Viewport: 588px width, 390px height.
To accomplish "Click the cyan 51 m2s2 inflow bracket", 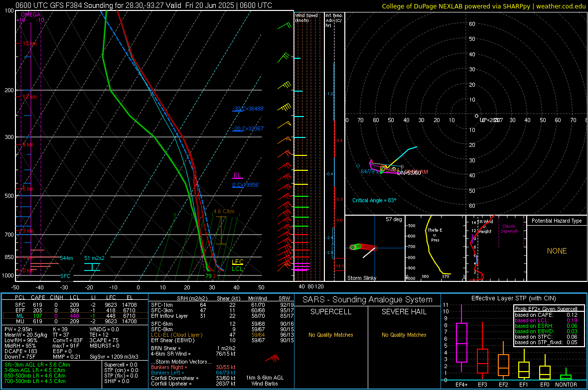I will click(92, 267).
